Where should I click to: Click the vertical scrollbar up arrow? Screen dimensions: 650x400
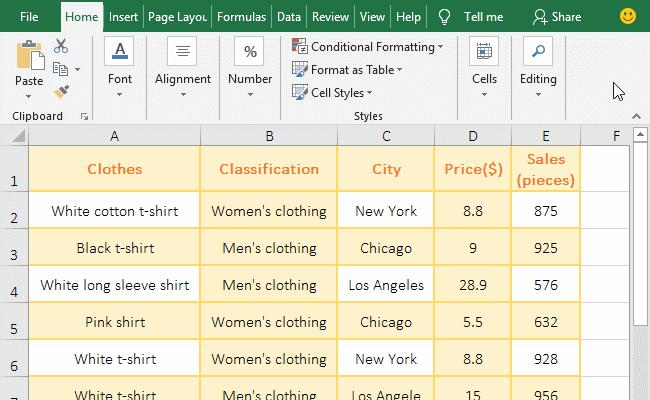(x=640, y=134)
